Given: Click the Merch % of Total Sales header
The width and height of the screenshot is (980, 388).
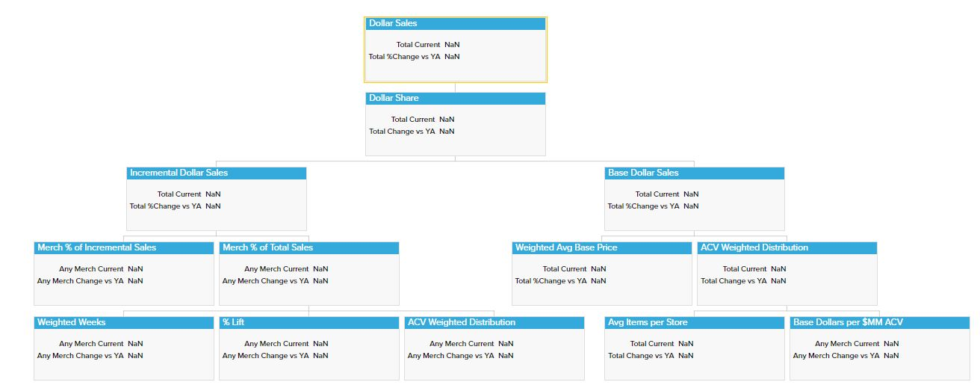Looking at the screenshot, I should tap(308, 248).
